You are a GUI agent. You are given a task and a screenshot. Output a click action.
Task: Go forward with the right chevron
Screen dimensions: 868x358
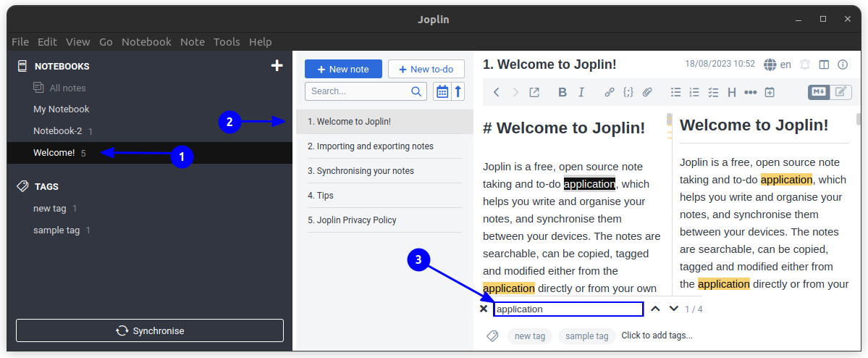tap(515, 93)
